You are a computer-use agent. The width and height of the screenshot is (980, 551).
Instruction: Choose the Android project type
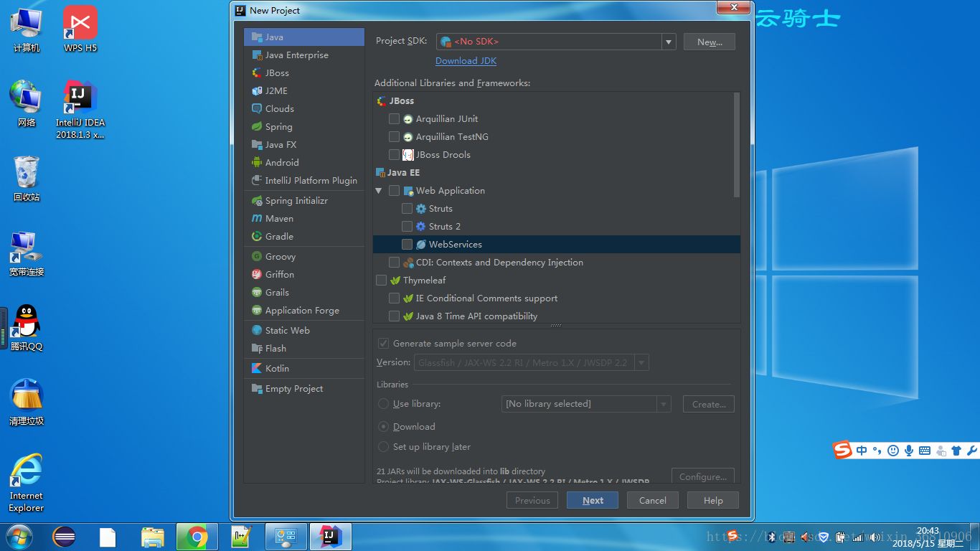click(x=304, y=163)
